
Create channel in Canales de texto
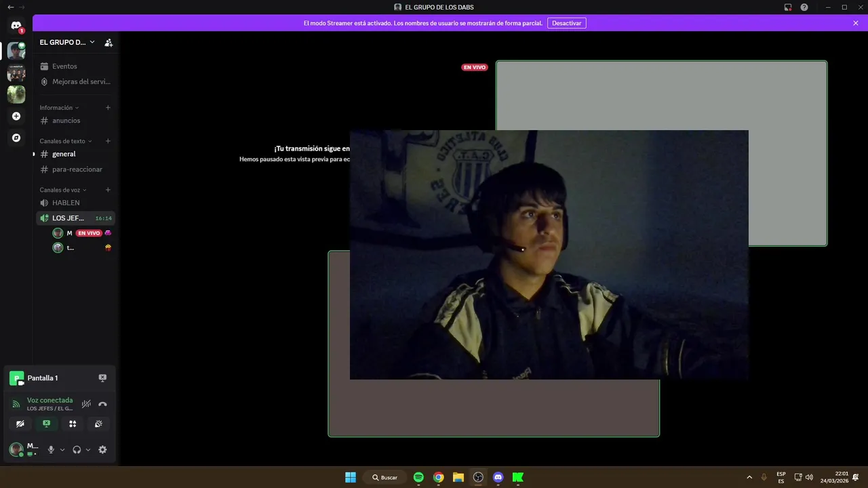coord(108,141)
